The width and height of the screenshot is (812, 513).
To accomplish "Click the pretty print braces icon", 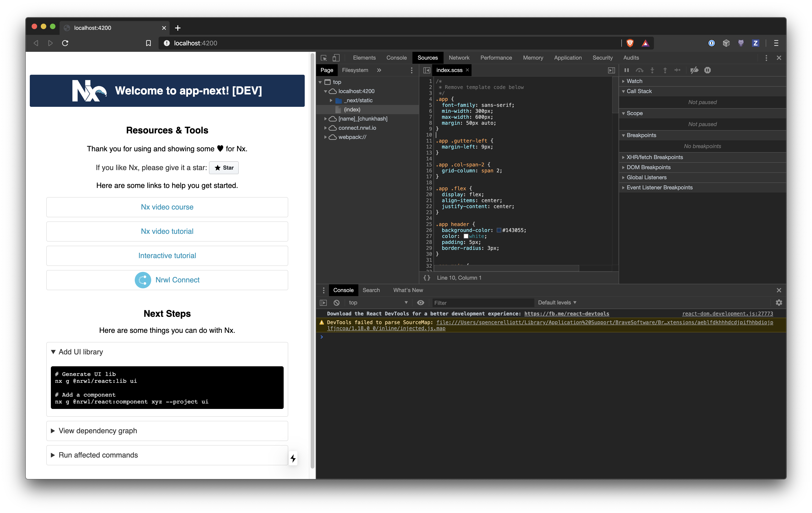I will pos(427,278).
